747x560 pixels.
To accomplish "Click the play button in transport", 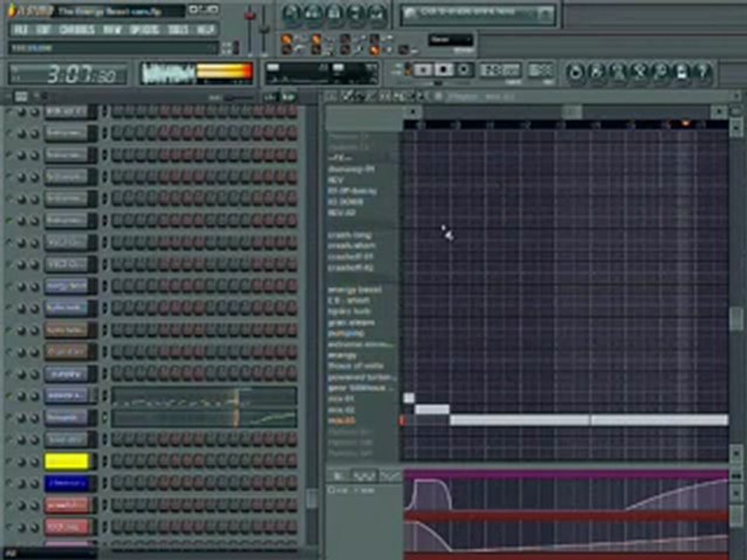I will pyautogui.click(x=422, y=70).
